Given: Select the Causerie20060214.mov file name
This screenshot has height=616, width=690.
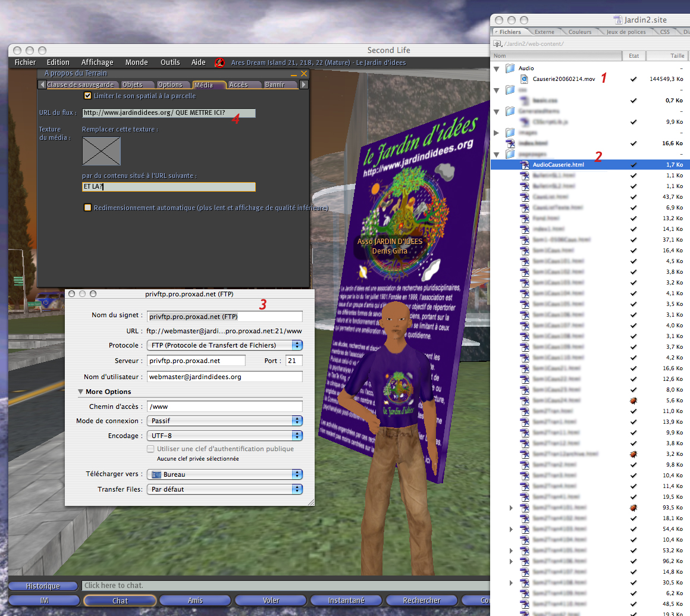Looking at the screenshot, I should [x=564, y=79].
